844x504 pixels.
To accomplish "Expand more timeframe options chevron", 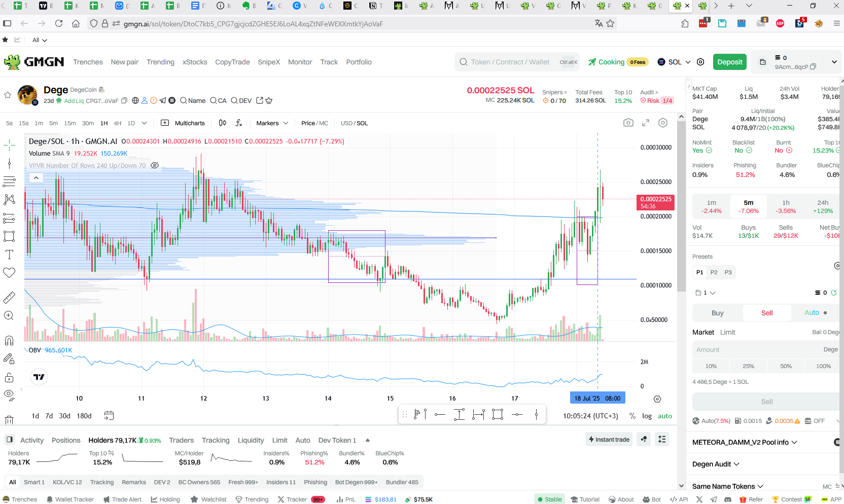I will [x=144, y=123].
